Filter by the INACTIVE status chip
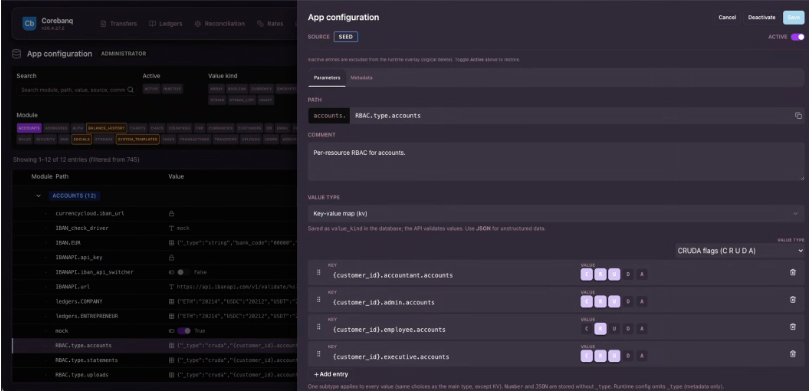Viewport: 810px width, 392px height. [172, 89]
